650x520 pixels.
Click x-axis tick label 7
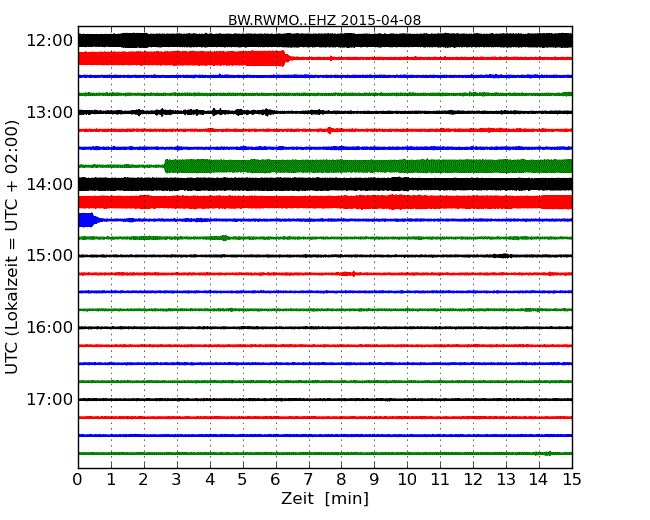click(308, 480)
